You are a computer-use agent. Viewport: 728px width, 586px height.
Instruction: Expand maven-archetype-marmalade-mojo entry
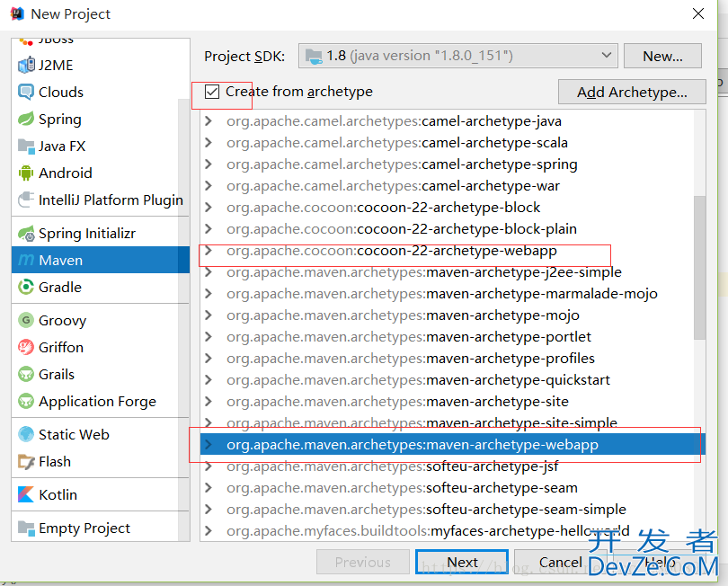pyautogui.click(x=209, y=294)
